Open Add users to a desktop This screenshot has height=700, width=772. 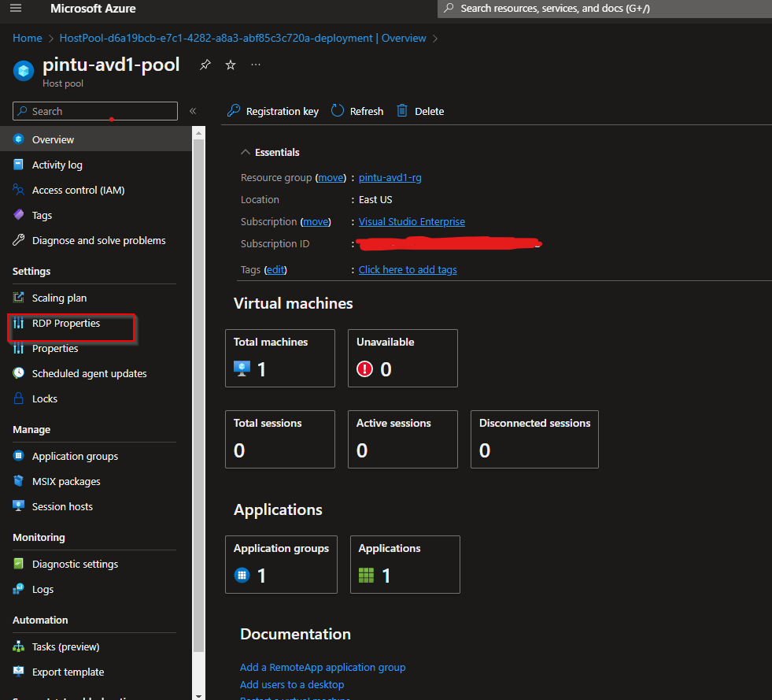pos(292,684)
